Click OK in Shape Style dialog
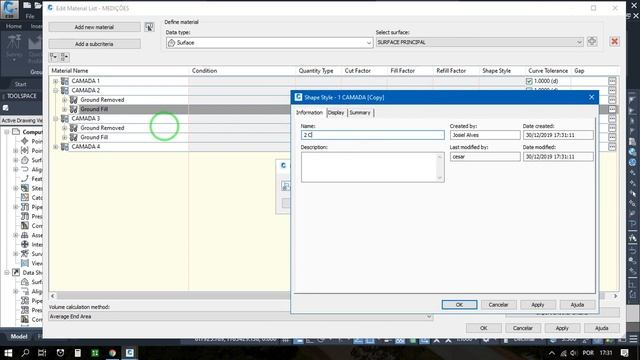Screen dimensions: 640x360 [459, 304]
